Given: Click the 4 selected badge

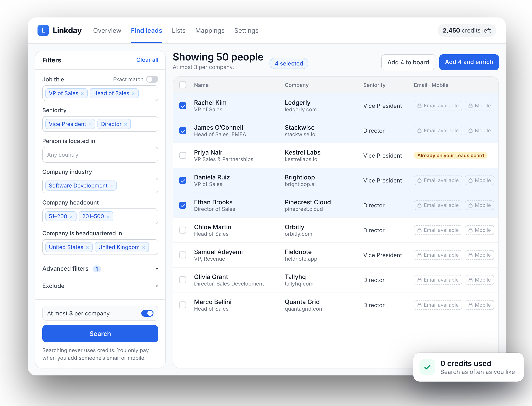Looking at the screenshot, I should [289, 64].
